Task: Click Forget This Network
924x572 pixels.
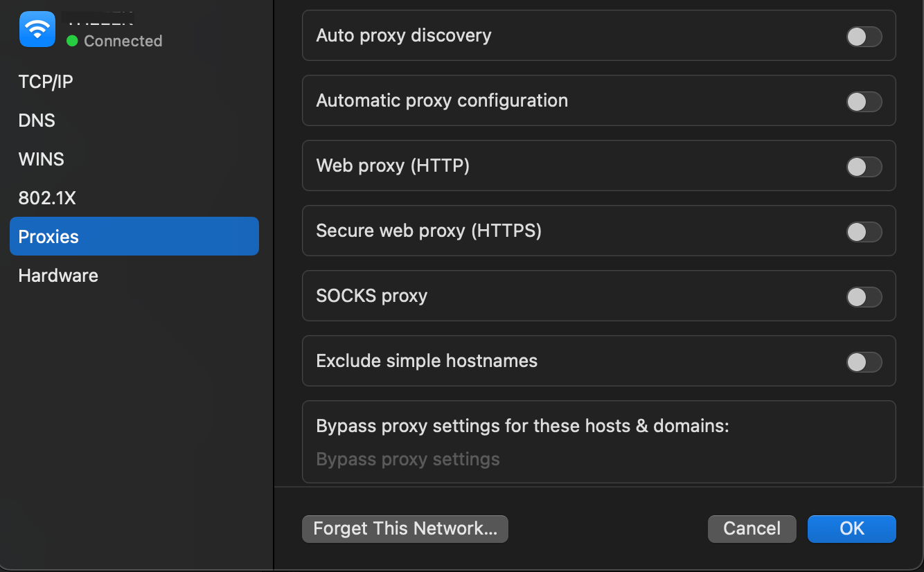Action: [405, 528]
